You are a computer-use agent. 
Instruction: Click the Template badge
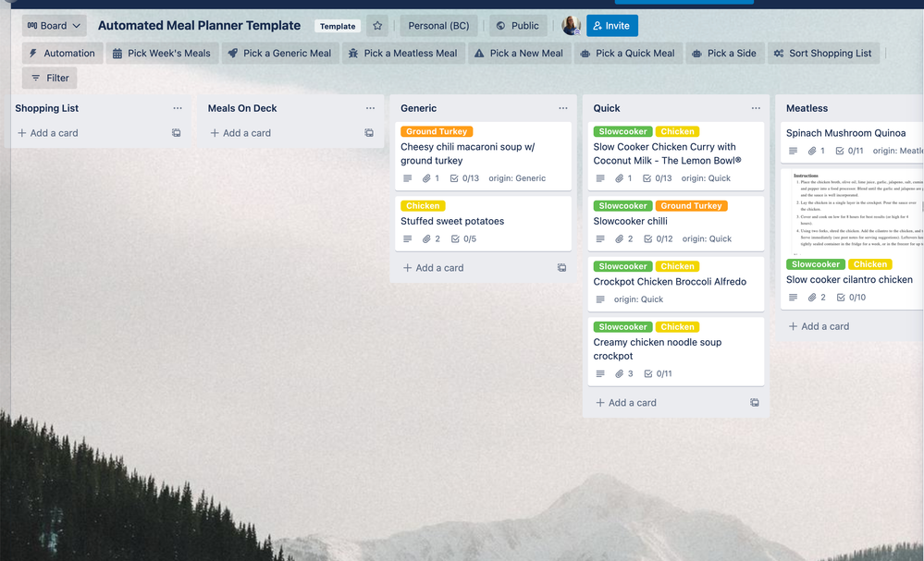click(x=338, y=26)
